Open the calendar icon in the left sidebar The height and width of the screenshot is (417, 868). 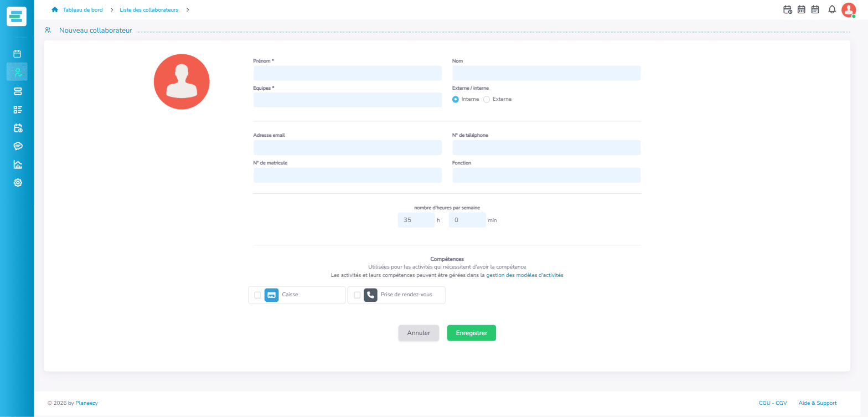point(17,54)
